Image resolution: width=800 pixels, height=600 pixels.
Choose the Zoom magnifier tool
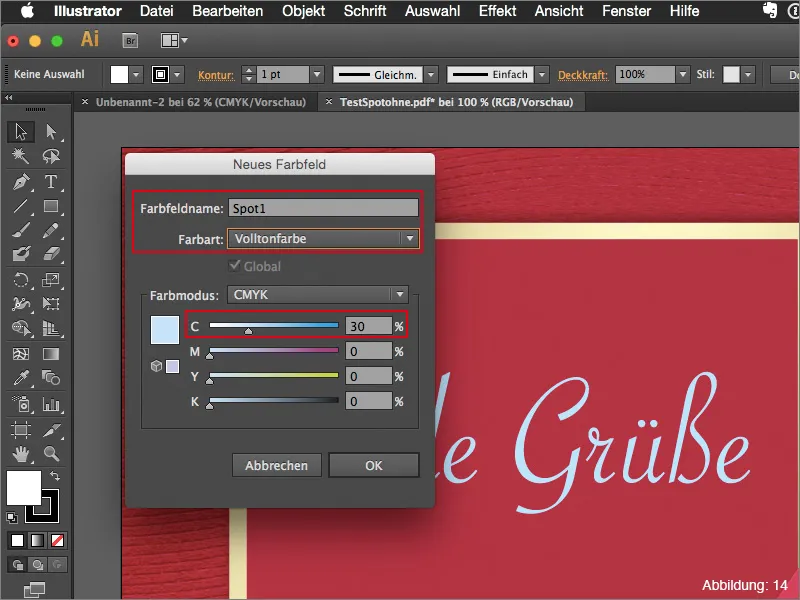(x=51, y=454)
